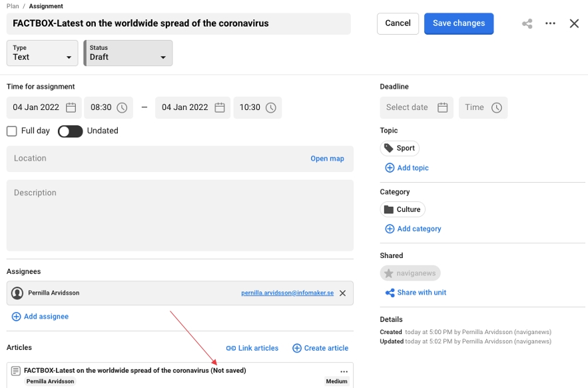Open the three-dot more options menu in header
Image resolution: width=588 pixels, height=388 pixels.
(x=550, y=23)
